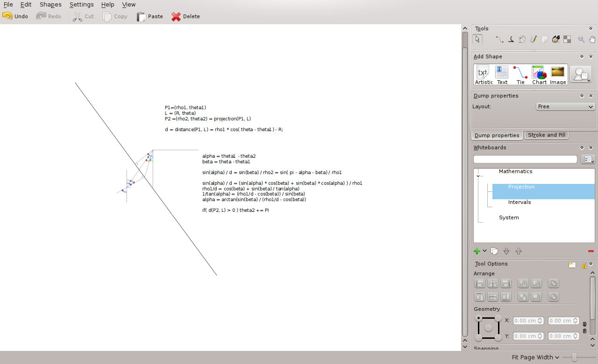Insert an Image shape
The image size is (598, 364).
558,75
